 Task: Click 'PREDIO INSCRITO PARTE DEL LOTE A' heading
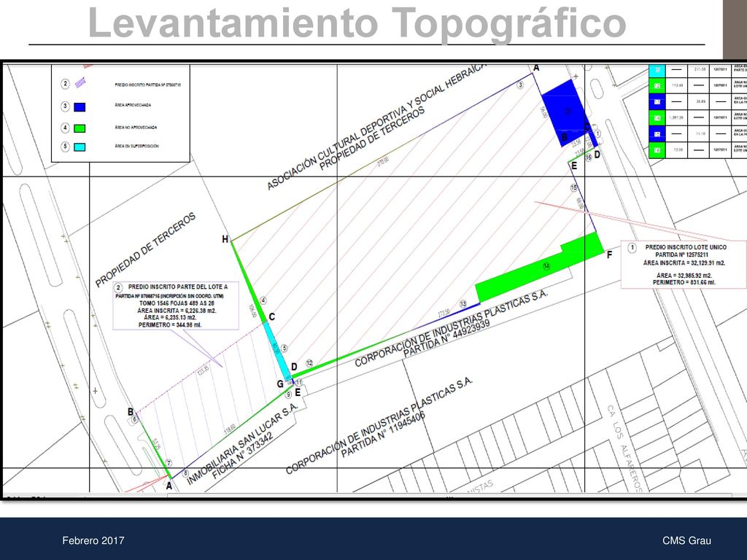[178, 287]
